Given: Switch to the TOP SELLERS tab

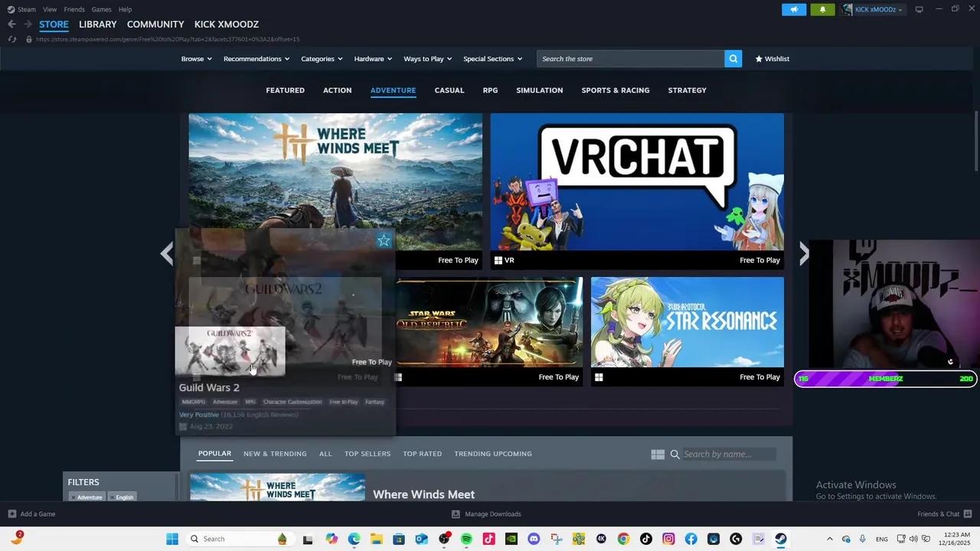Looking at the screenshot, I should (367, 454).
